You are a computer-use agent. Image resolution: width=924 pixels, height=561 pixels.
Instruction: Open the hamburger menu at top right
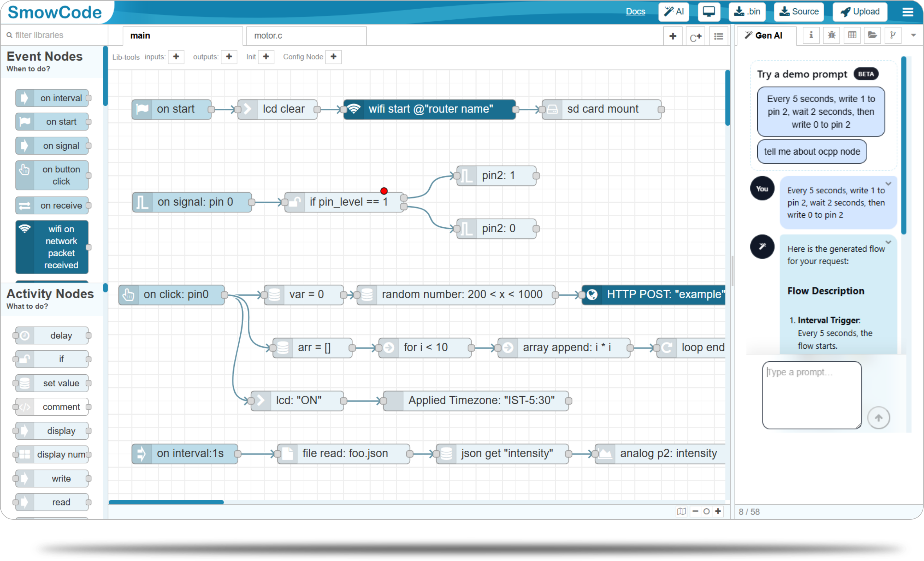coord(908,12)
